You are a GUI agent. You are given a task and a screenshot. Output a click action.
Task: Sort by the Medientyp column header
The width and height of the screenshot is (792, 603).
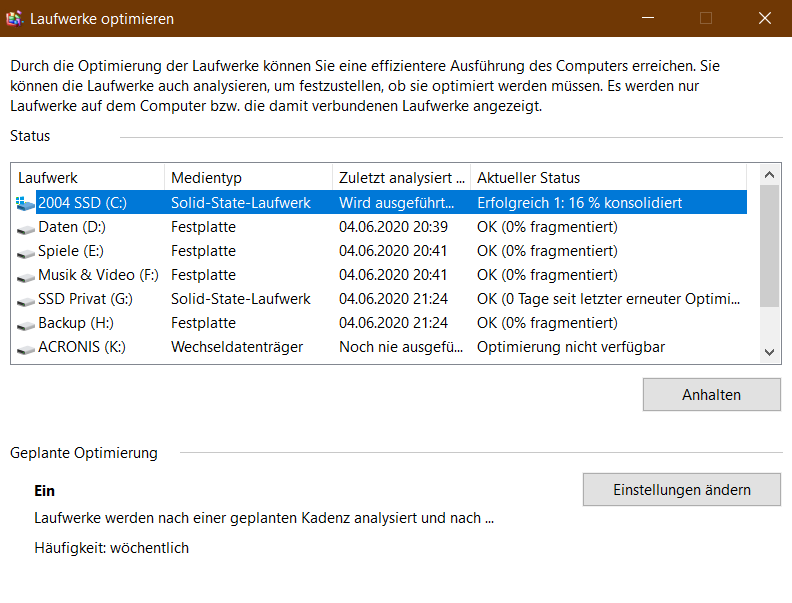[247, 177]
